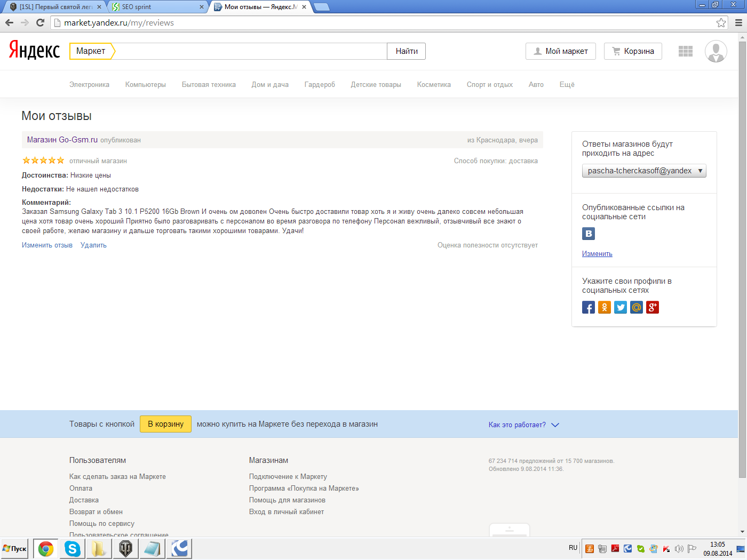Open the Оплата footer link
Image resolution: width=747 pixels, height=560 pixels.
pyautogui.click(x=81, y=489)
